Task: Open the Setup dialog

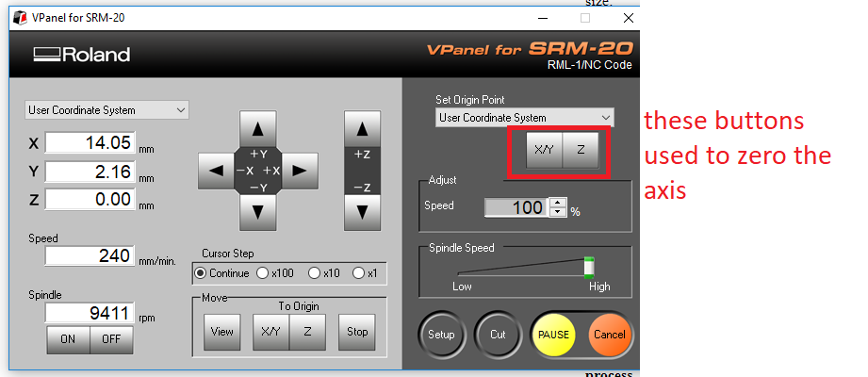Action: tap(441, 335)
